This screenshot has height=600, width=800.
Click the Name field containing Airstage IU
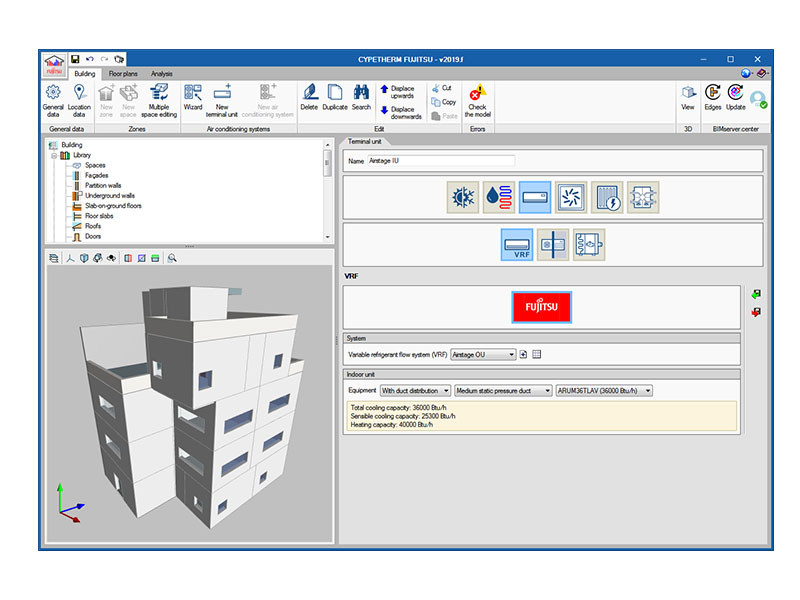point(441,160)
